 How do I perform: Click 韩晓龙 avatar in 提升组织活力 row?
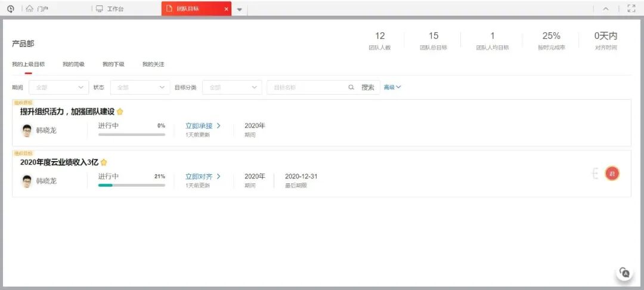pyautogui.click(x=27, y=131)
